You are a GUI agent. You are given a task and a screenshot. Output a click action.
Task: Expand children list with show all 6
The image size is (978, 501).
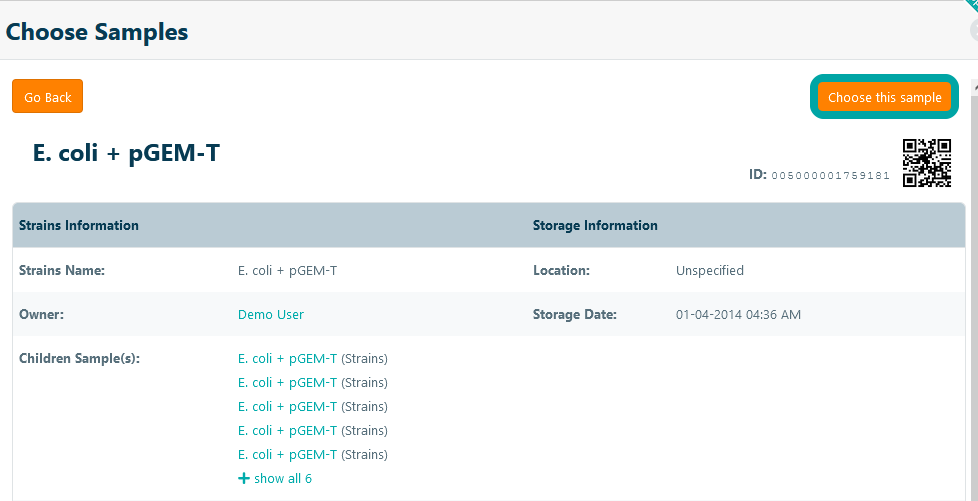282,479
